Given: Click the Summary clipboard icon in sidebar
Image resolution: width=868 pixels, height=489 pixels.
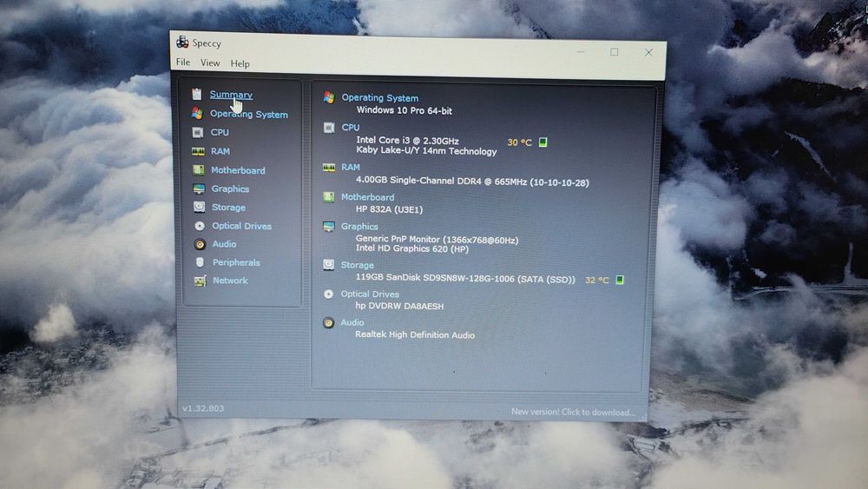Looking at the screenshot, I should pos(196,94).
